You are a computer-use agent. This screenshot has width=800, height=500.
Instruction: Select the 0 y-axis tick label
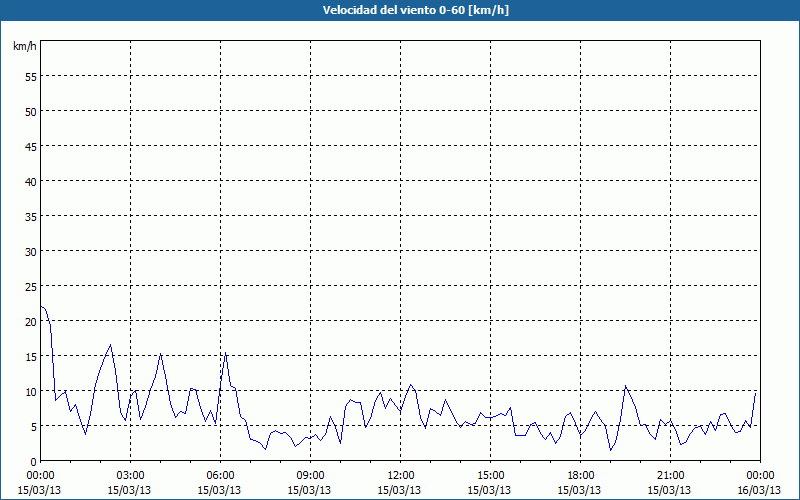[34, 462]
